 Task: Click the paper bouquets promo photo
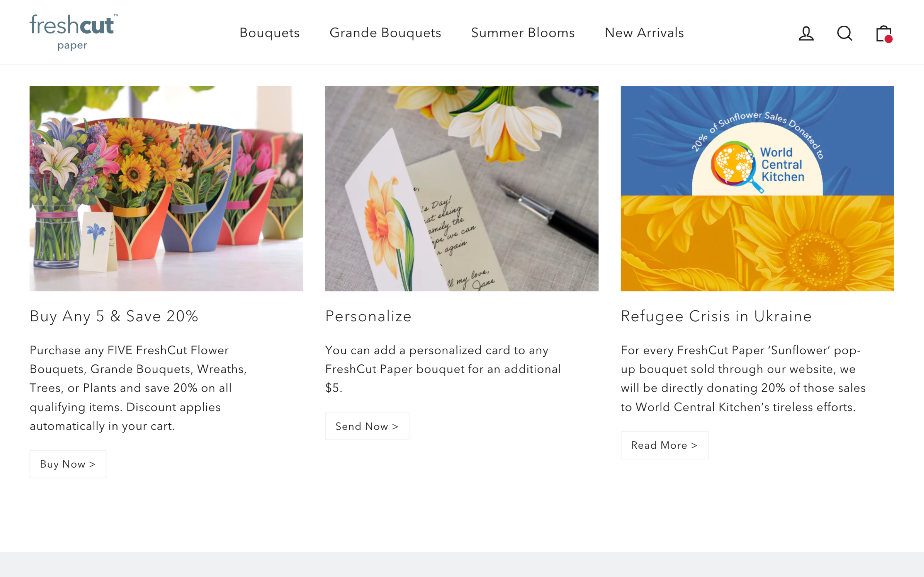[x=166, y=189]
